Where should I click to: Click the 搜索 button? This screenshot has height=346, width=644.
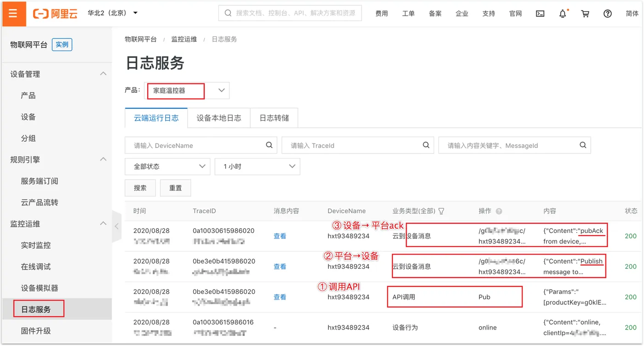click(x=140, y=188)
